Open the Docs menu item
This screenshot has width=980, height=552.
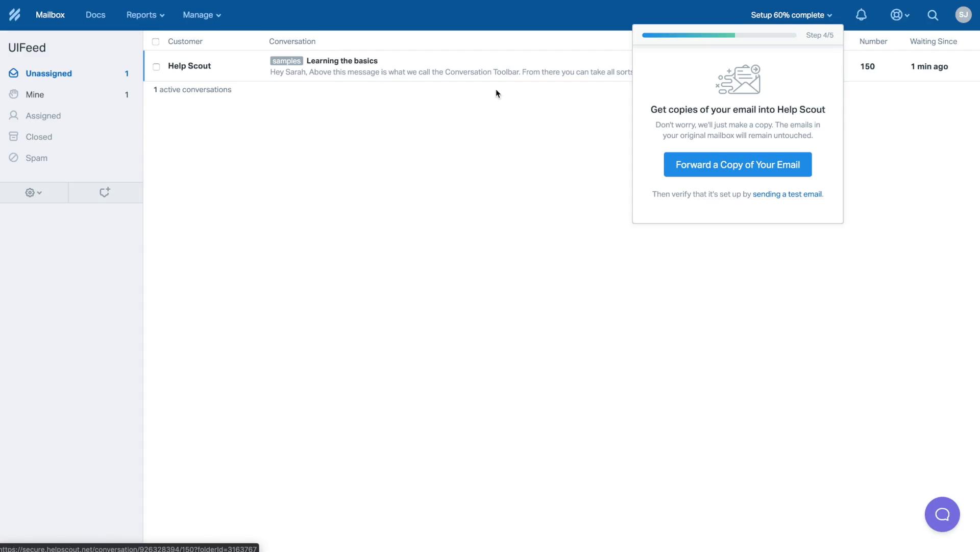click(x=95, y=15)
